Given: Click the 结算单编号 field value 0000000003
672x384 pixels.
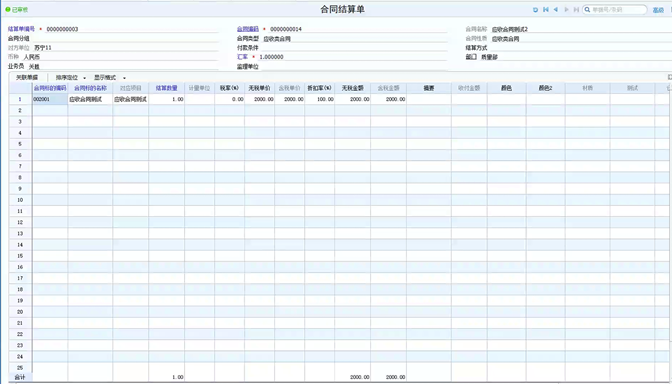Looking at the screenshot, I should pos(63,29).
